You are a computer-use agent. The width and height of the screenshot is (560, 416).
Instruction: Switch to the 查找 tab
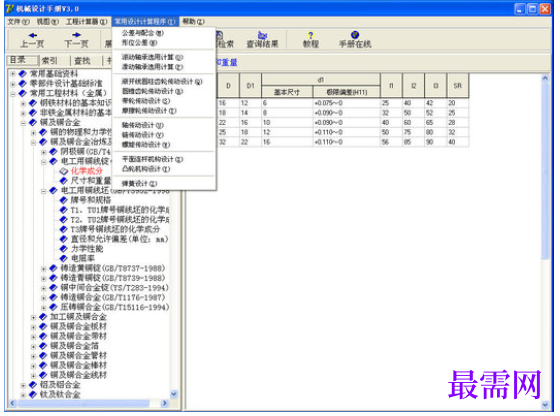coord(82,61)
